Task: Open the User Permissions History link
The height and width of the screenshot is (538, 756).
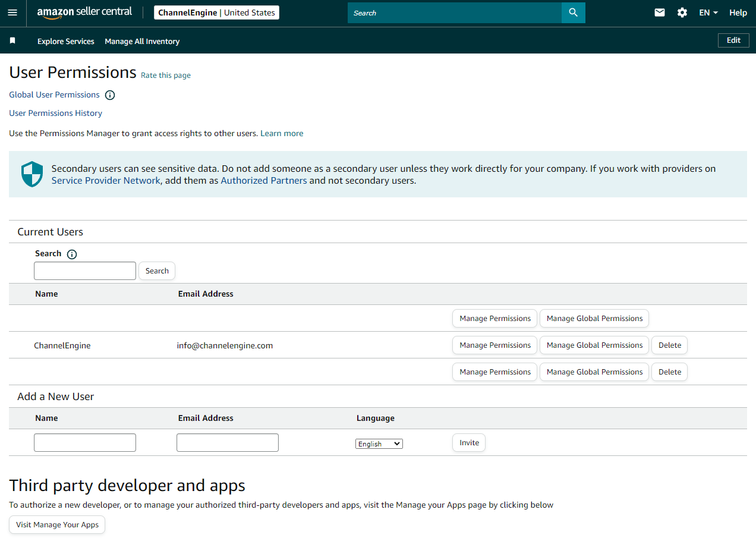Action: click(55, 113)
